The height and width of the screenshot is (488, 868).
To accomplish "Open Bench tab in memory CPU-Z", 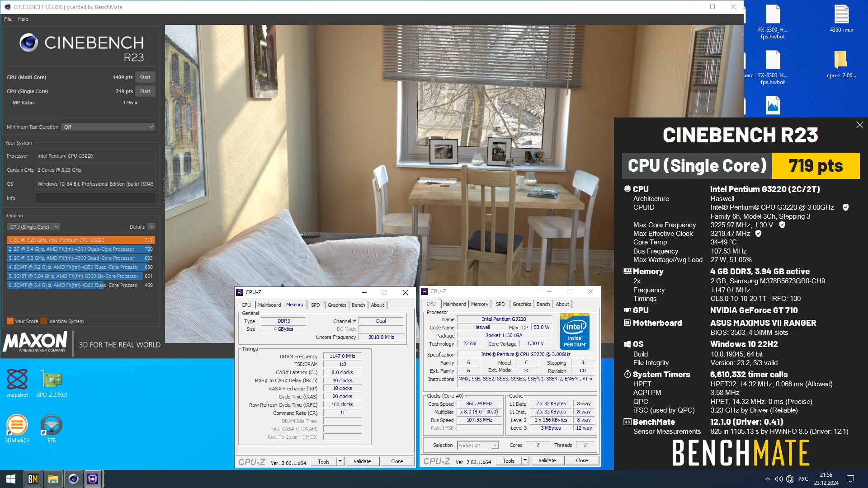I will click(x=359, y=305).
